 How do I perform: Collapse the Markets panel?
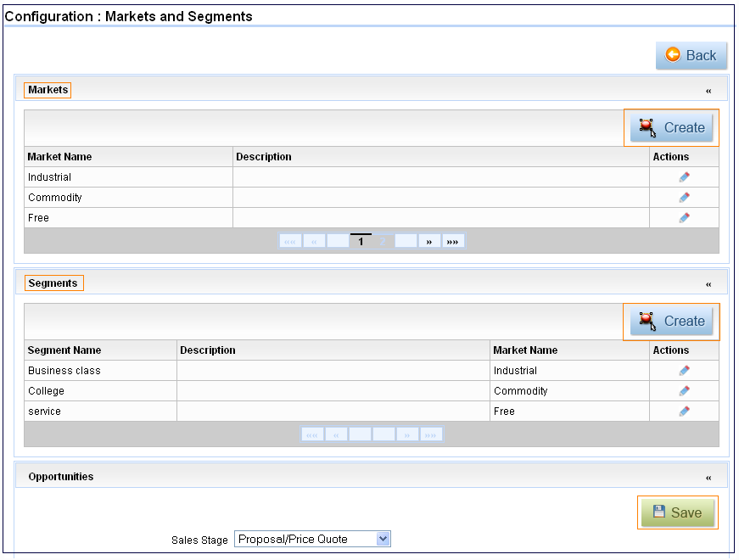tap(708, 91)
